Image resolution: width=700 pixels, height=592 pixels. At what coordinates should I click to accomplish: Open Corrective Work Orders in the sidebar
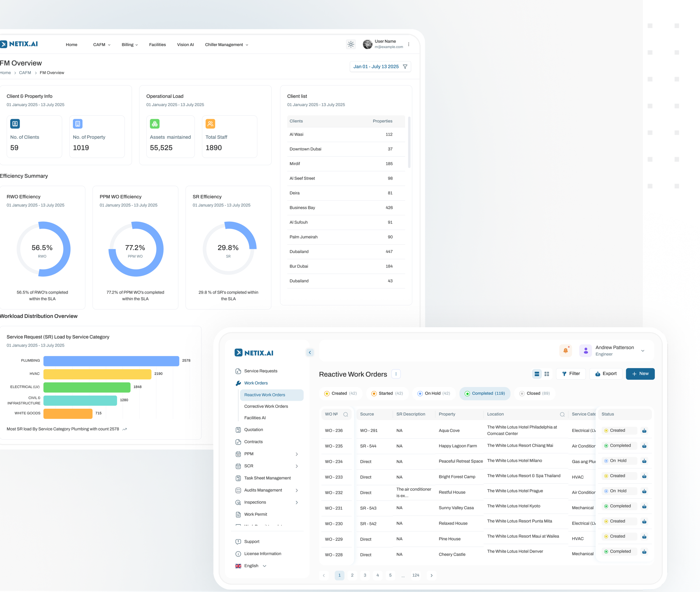(x=266, y=406)
